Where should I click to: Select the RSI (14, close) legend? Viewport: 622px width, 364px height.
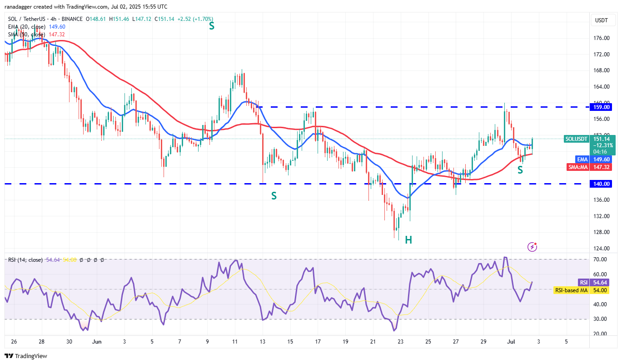25,260
